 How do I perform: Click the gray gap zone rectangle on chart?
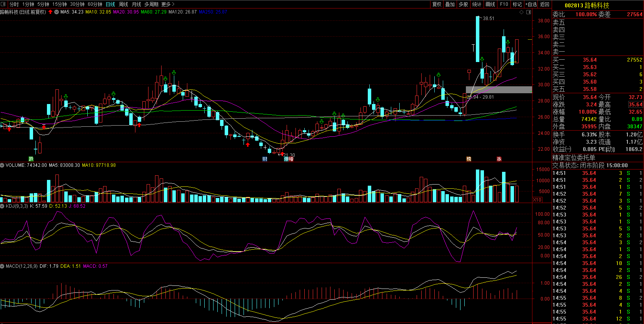499,90
